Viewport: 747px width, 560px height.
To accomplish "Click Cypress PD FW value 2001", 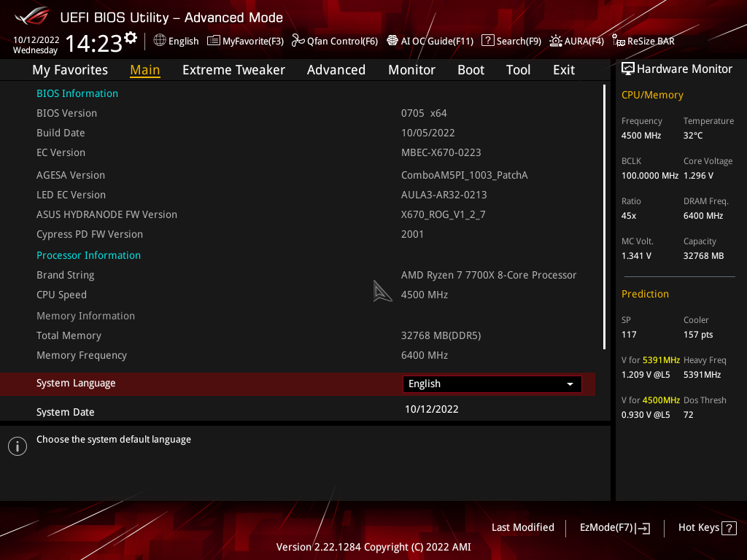I will pyautogui.click(x=412, y=234).
